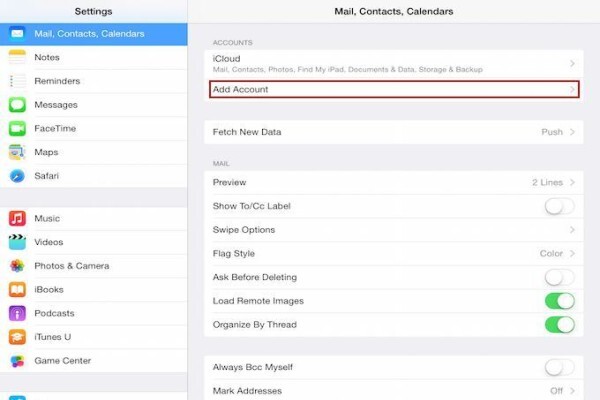The width and height of the screenshot is (600, 400).
Task: Open Swipe Options chevron
Action: tap(572, 230)
